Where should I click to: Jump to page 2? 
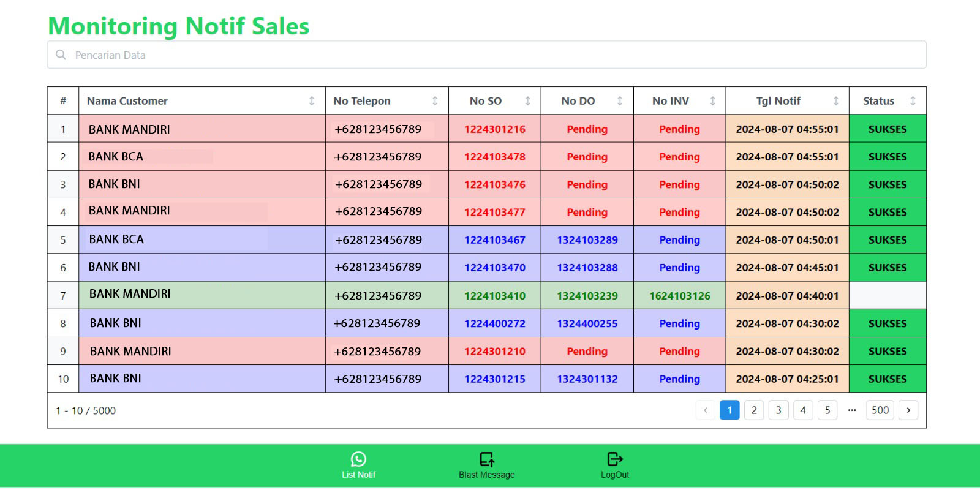754,410
